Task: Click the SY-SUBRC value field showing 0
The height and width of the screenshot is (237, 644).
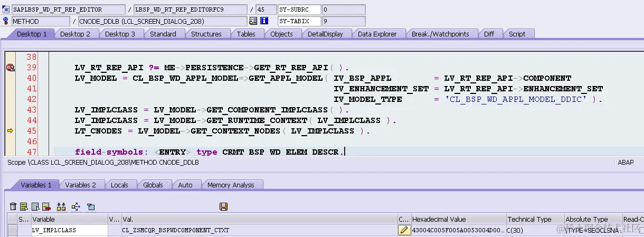Action: [x=344, y=10]
